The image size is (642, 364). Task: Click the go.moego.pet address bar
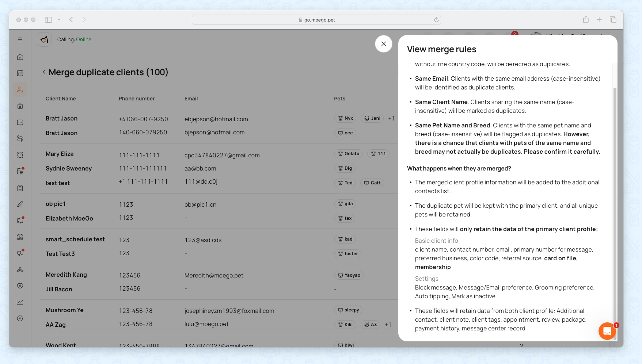[316, 20]
